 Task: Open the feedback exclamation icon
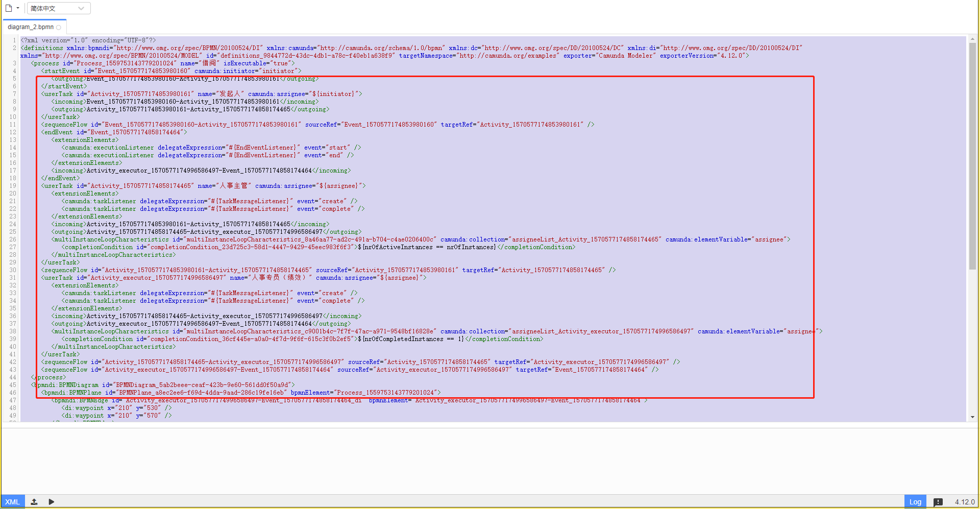[938, 502]
